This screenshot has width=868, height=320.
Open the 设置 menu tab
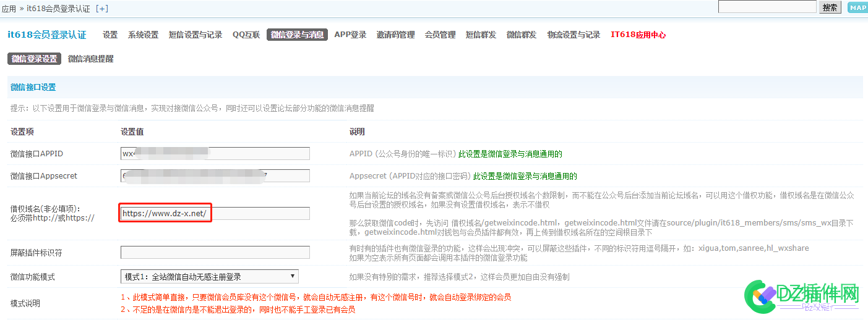pos(110,35)
